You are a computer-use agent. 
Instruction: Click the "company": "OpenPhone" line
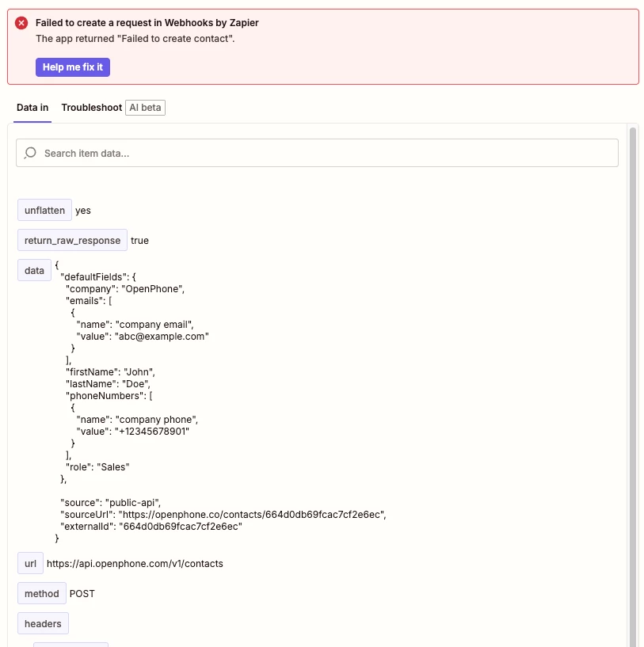pyautogui.click(x=125, y=289)
